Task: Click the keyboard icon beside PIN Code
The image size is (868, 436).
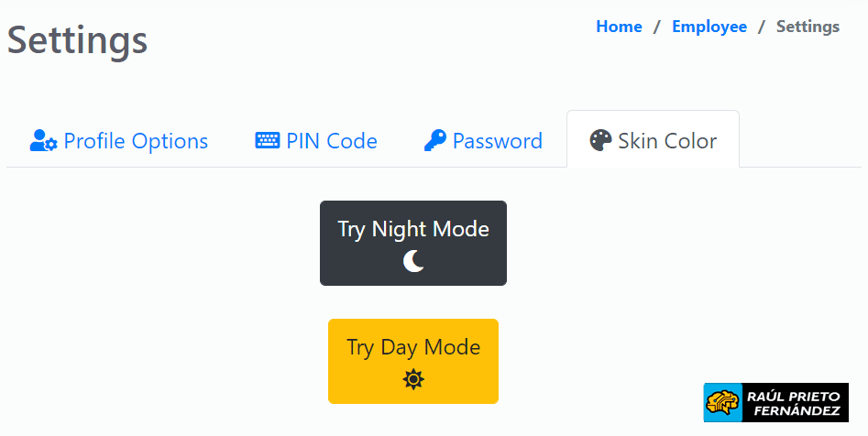Action: [x=268, y=140]
